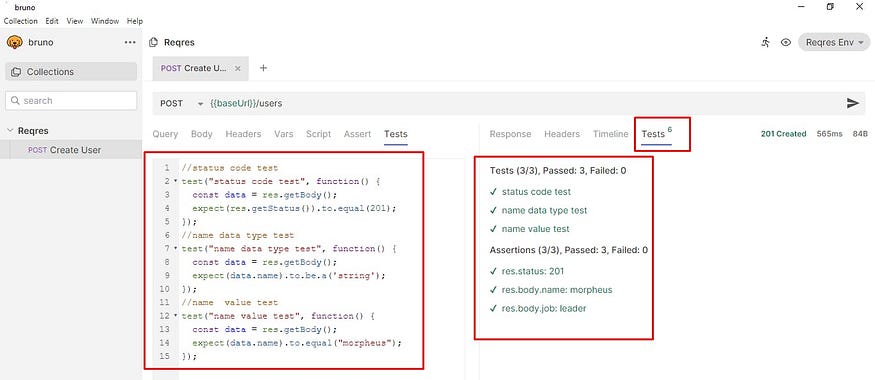Open the response Headers tab
This screenshot has width=875, height=380.
pyautogui.click(x=562, y=134)
